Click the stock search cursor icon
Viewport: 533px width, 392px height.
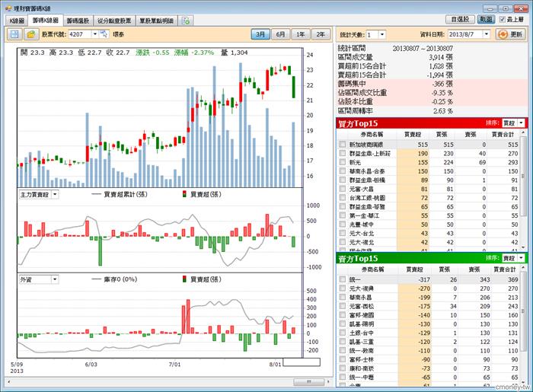point(104,34)
